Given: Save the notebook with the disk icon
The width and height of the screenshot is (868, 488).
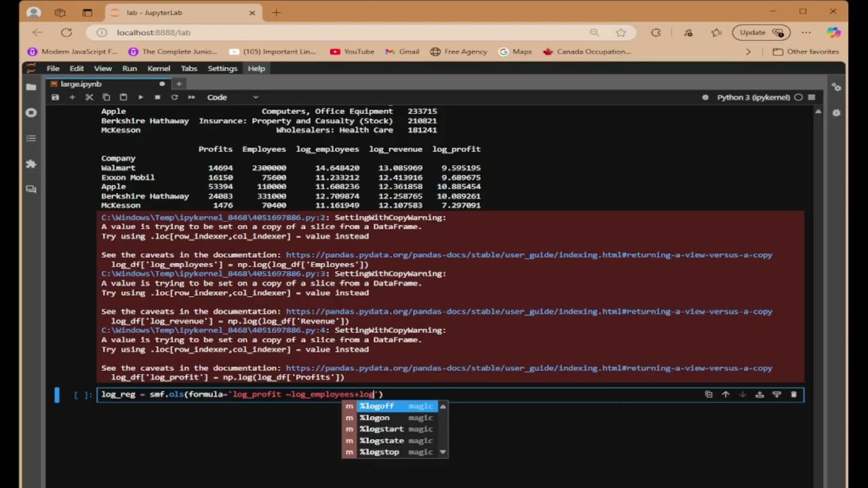Looking at the screenshot, I should [55, 97].
